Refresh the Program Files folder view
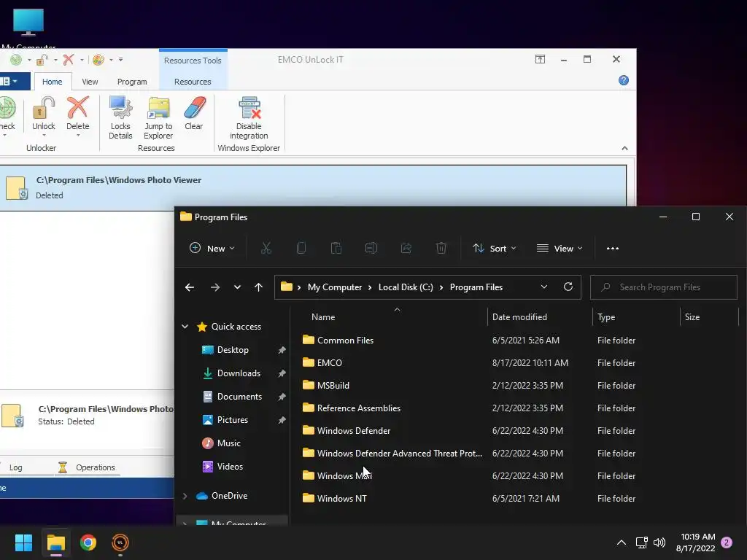This screenshot has width=747, height=560. click(568, 287)
